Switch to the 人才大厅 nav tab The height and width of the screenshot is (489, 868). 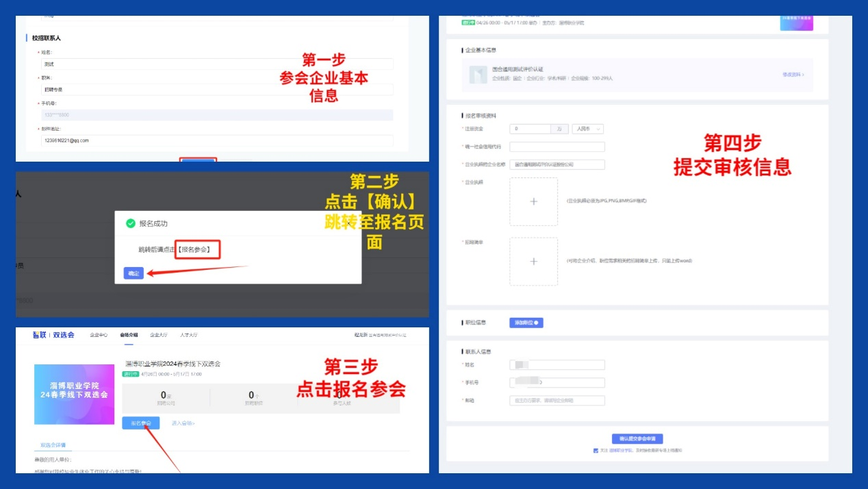(189, 335)
